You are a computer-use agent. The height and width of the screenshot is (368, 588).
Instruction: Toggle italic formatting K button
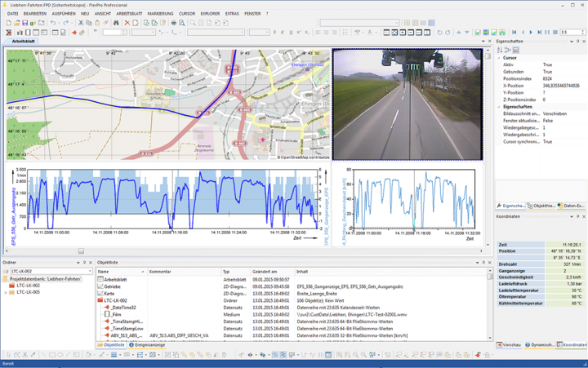[x=283, y=33]
